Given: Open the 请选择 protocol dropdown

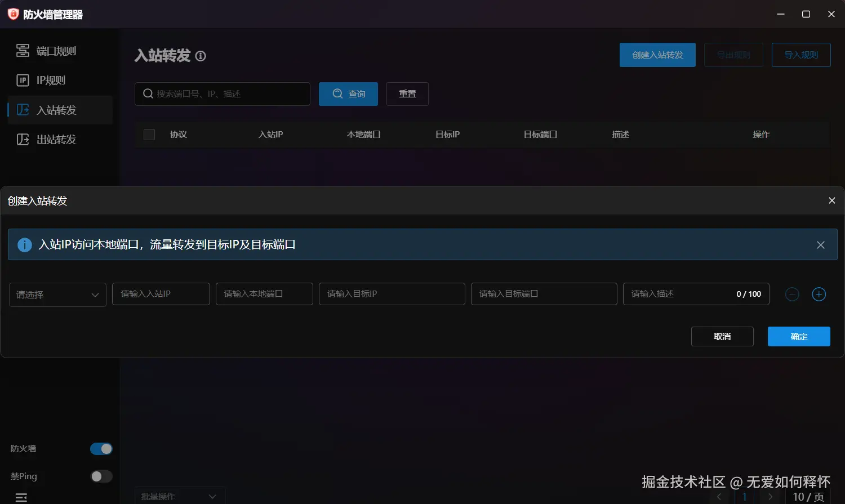Looking at the screenshot, I should tap(57, 295).
